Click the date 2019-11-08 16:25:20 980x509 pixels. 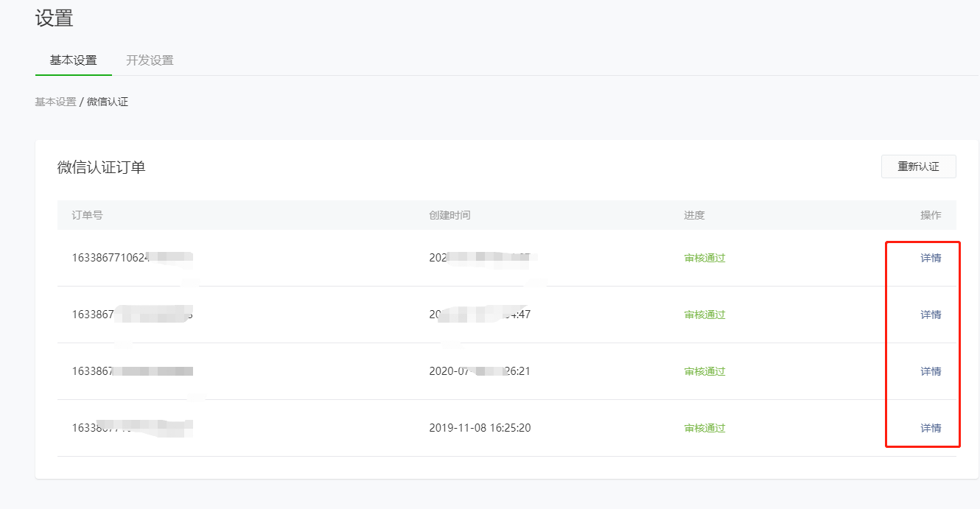pyautogui.click(x=480, y=428)
